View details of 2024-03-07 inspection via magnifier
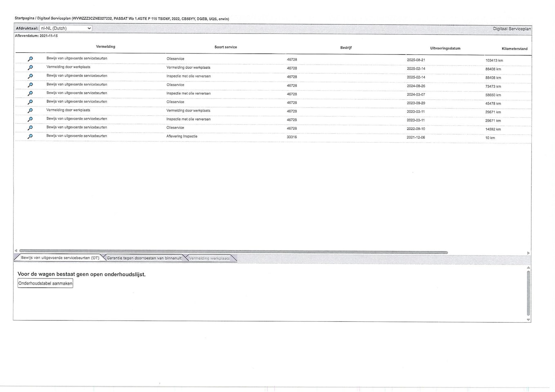This screenshot has width=555, height=392. (30, 94)
